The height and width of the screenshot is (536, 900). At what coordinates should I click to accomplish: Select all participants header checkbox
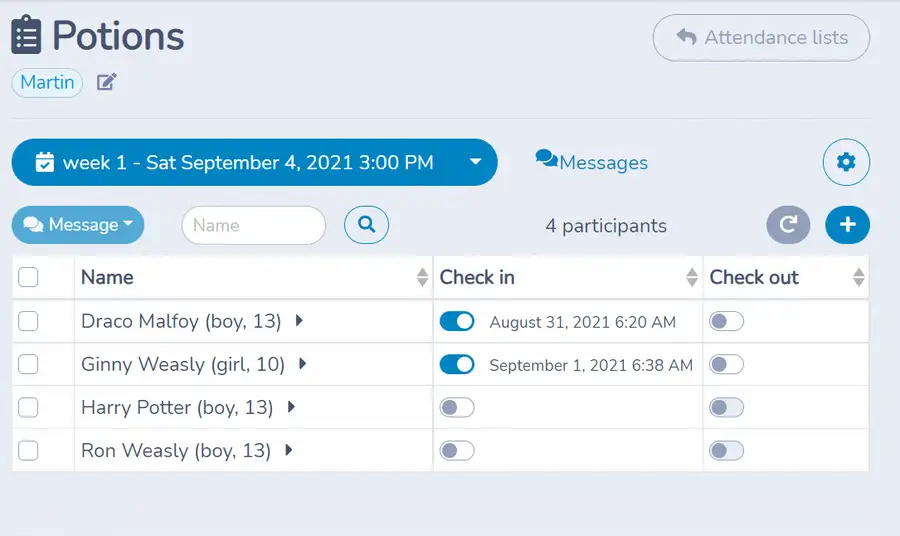coord(28,277)
